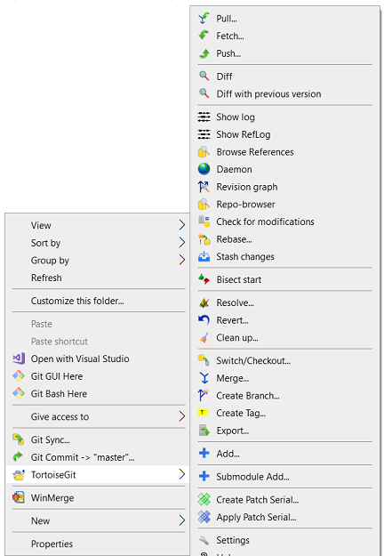This screenshot has height=556, width=392.
Task: Expand the Give access to submenu arrow
Action: [x=182, y=416]
